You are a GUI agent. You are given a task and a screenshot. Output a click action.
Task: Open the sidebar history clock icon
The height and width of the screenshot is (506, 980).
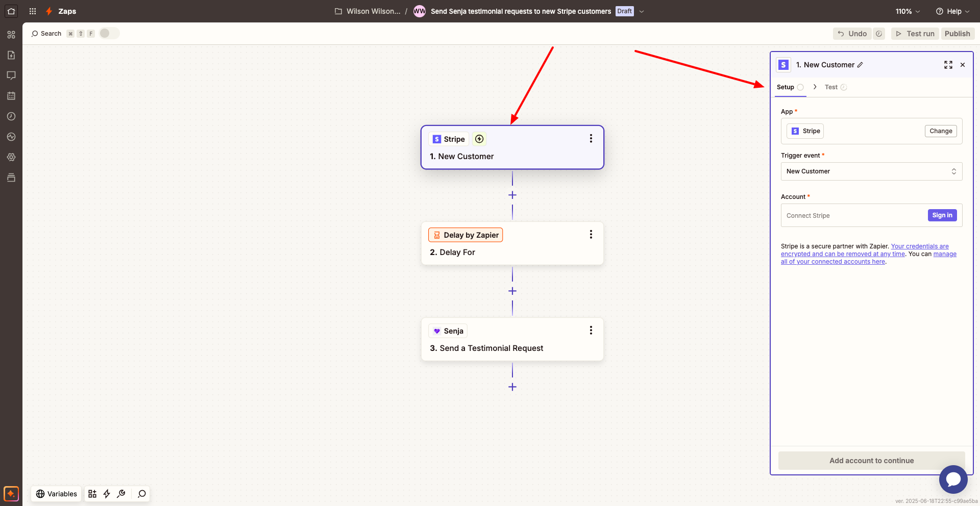[11, 116]
